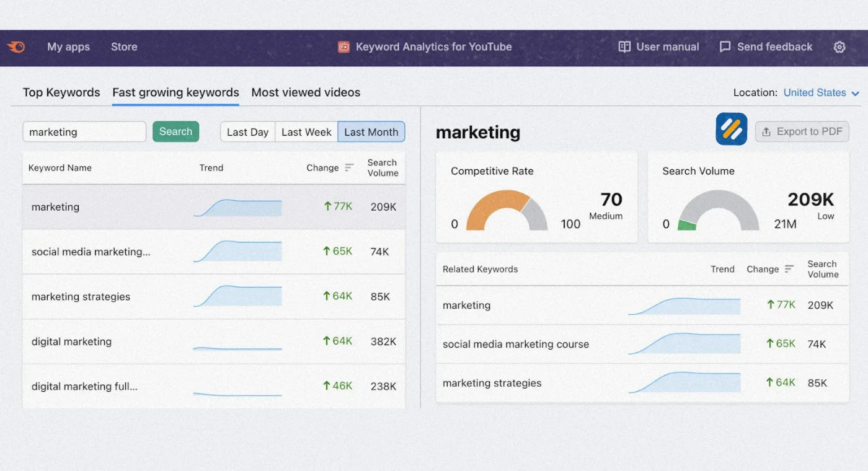
Task: Open the settings gear icon
Action: tap(839, 47)
